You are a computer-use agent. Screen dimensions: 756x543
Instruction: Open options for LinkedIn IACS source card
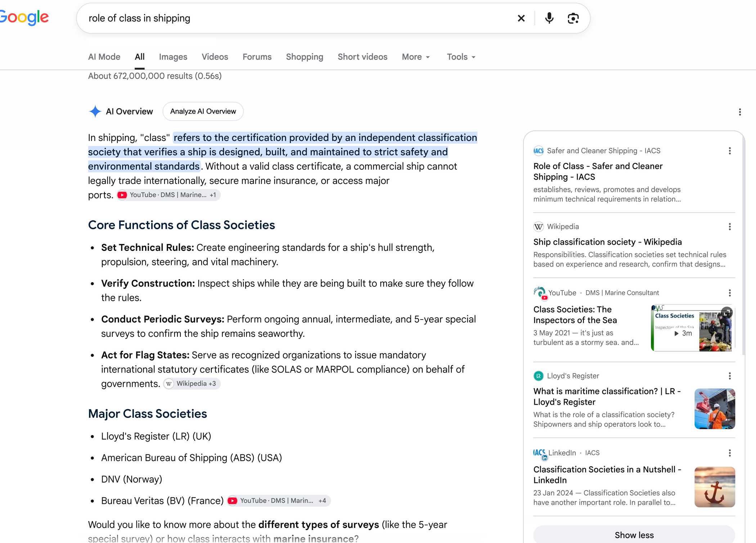pos(730,453)
